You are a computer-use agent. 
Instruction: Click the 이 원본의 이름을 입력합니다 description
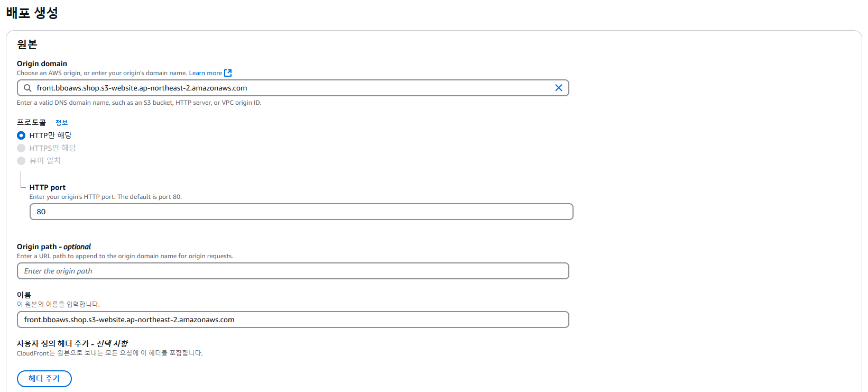tap(58, 304)
